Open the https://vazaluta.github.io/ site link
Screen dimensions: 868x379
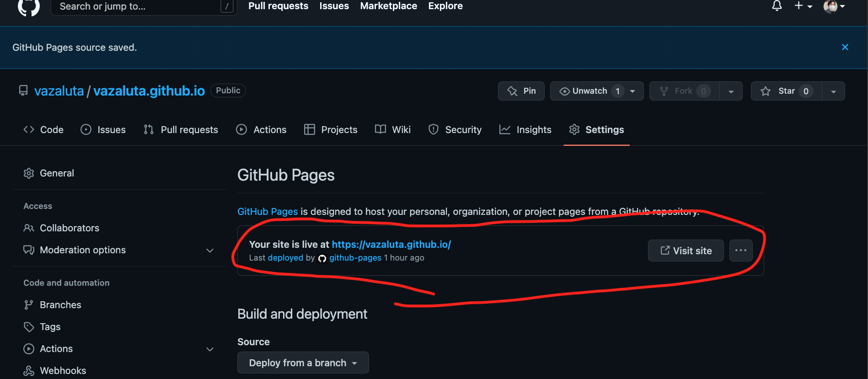click(x=391, y=245)
